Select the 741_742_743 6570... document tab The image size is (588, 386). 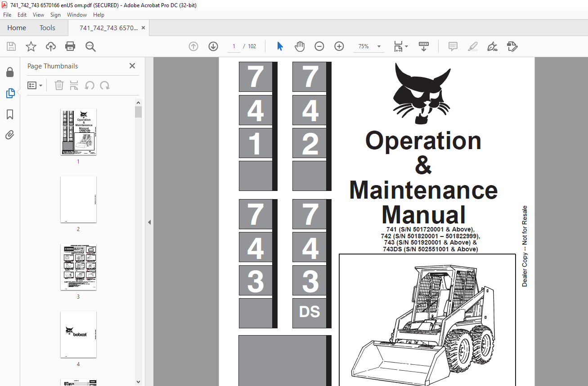pyautogui.click(x=108, y=28)
